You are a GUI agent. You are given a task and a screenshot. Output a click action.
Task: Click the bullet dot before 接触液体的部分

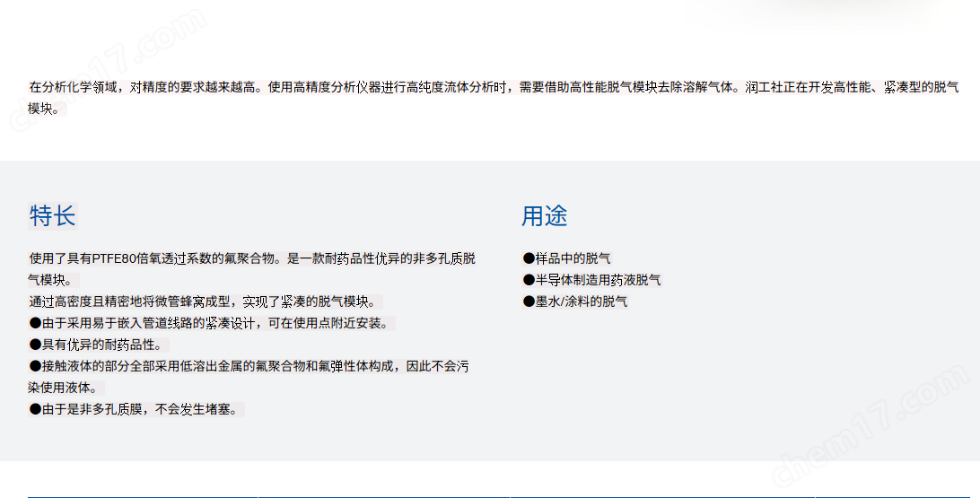click(x=35, y=366)
